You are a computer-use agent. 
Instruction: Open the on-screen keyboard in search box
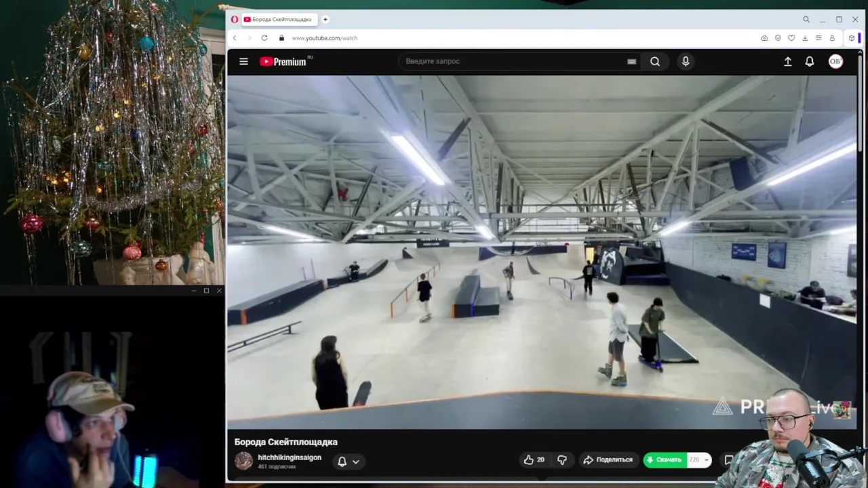click(x=631, y=62)
